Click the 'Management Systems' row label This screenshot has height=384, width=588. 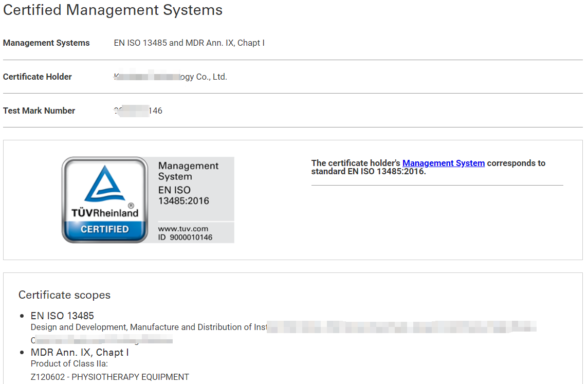[x=46, y=43]
